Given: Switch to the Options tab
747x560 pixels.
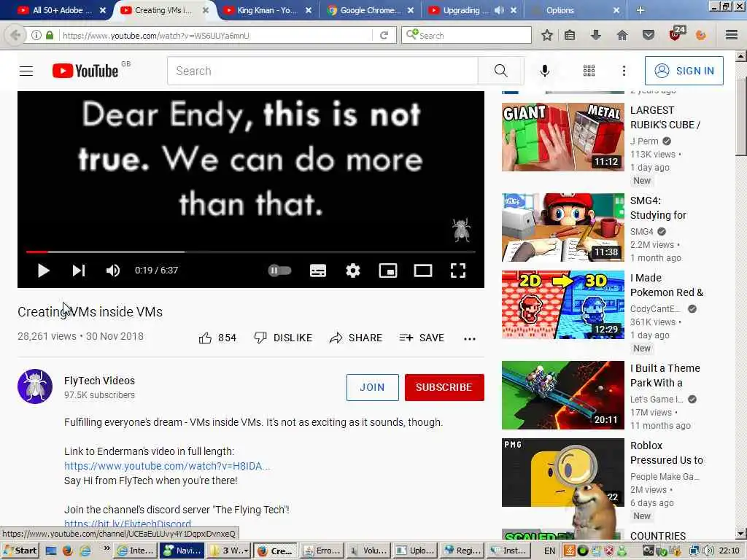Looking at the screenshot, I should click(x=560, y=10).
